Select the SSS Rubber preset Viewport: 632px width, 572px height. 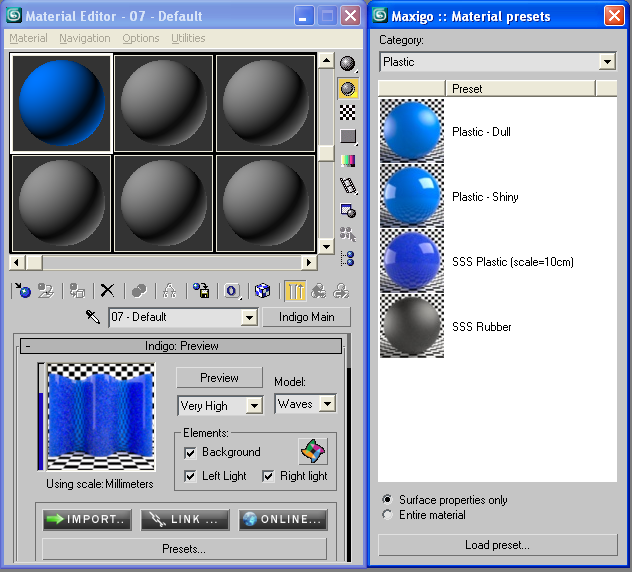pyautogui.click(x=497, y=326)
